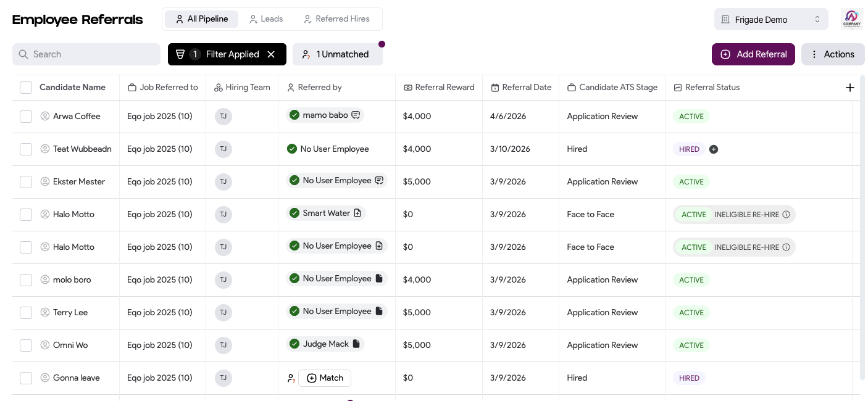Image resolution: width=868 pixels, height=401 pixels.
Task: Check the Teat Wubbeadn row checkbox
Action: click(x=26, y=149)
